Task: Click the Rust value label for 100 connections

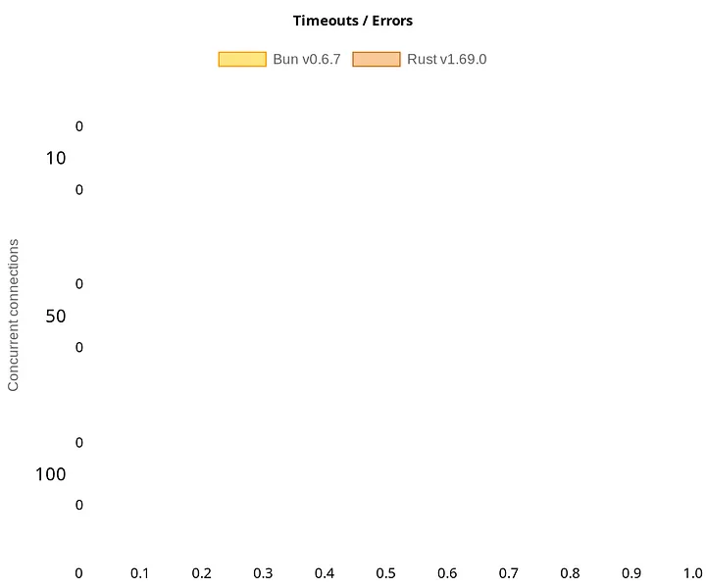Action: point(79,505)
